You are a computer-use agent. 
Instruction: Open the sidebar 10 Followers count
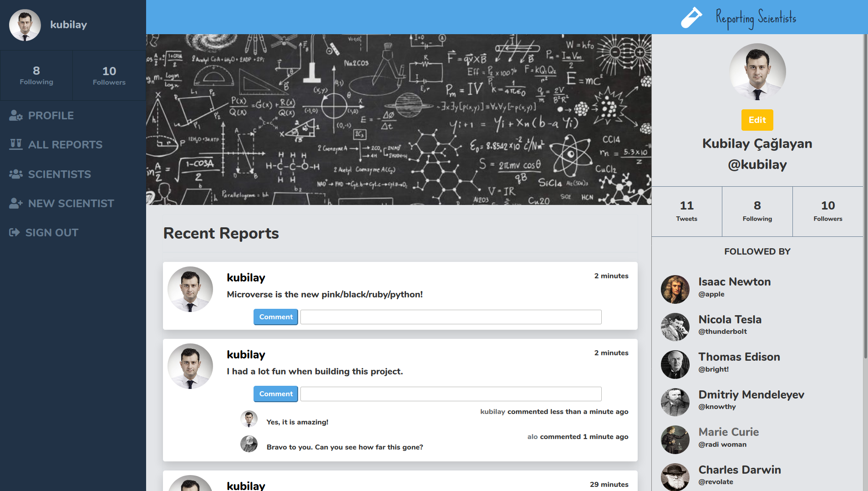[109, 75]
